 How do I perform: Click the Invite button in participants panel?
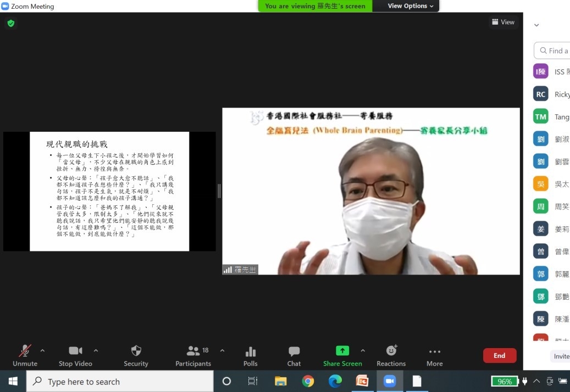tap(561, 356)
